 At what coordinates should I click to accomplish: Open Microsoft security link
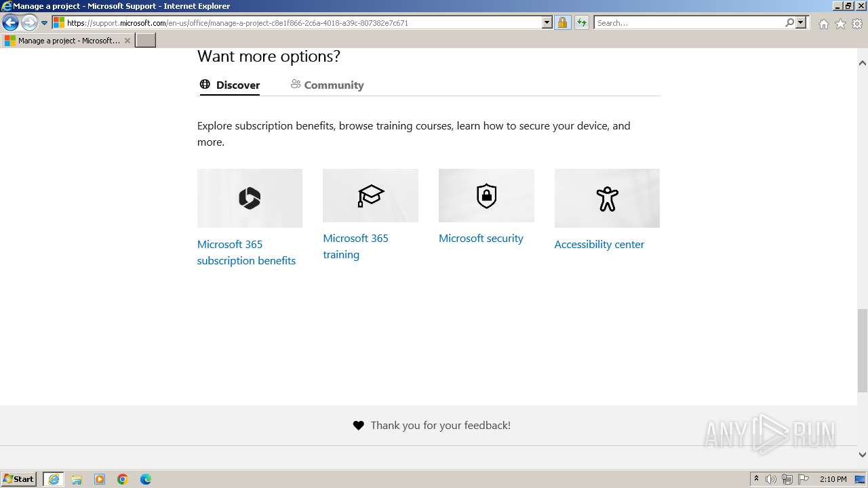click(x=481, y=238)
